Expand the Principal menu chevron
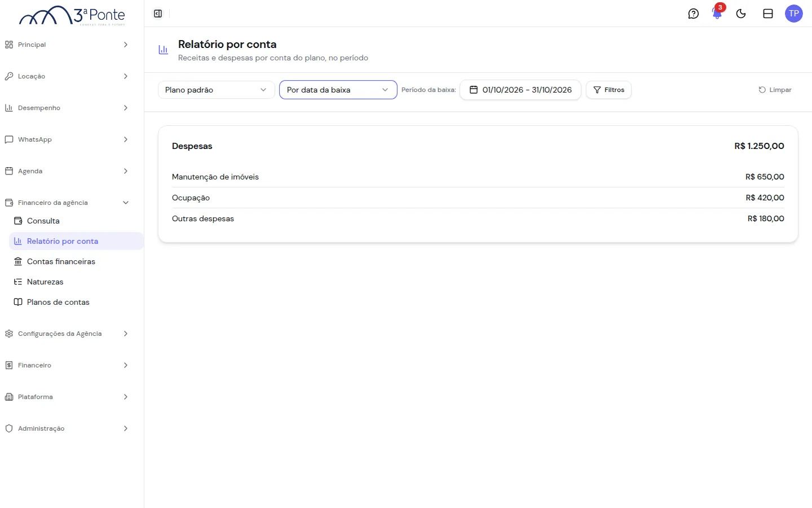 (x=126, y=45)
